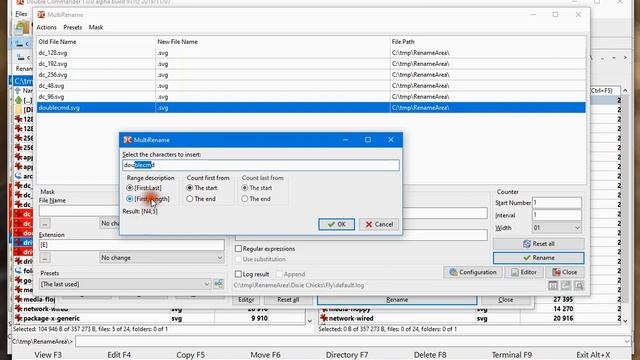Click the File Path column header
The width and height of the screenshot is (640, 360).
(x=488, y=42)
